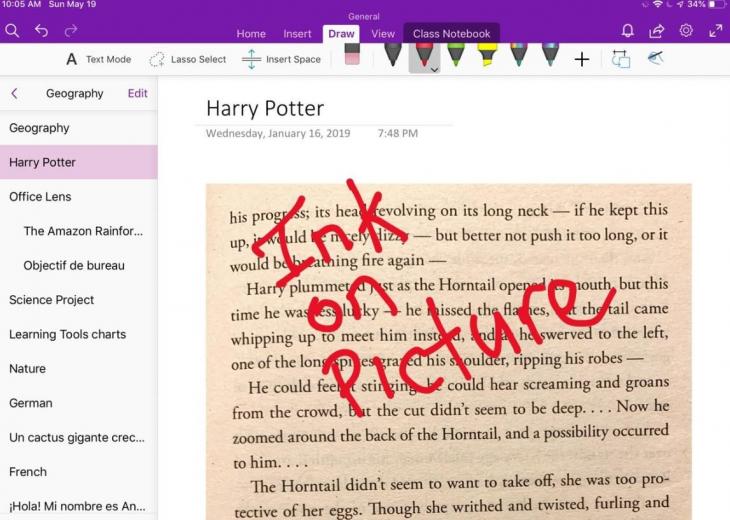Tap Edit in the page list header

click(137, 94)
